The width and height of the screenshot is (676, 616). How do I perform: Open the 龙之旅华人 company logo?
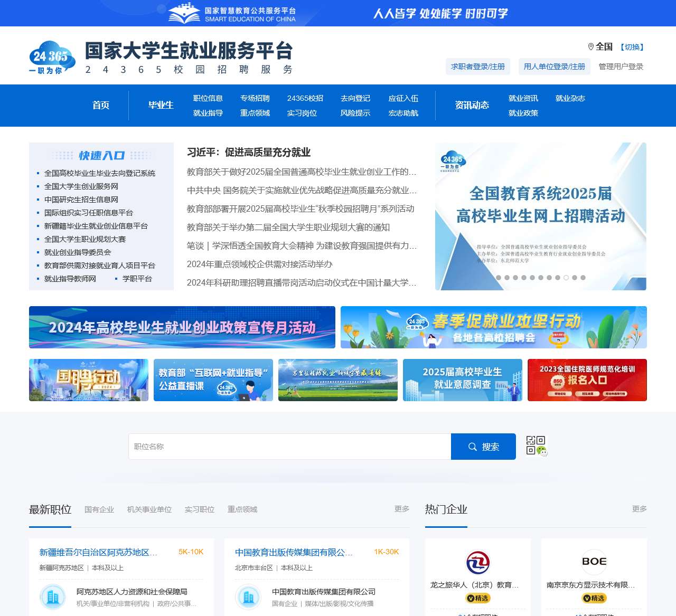pyautogui.click(x=478, y=562)
